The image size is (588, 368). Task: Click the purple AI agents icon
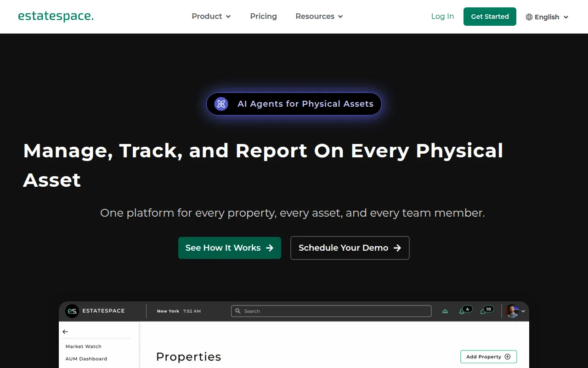[x=221, y=104]
